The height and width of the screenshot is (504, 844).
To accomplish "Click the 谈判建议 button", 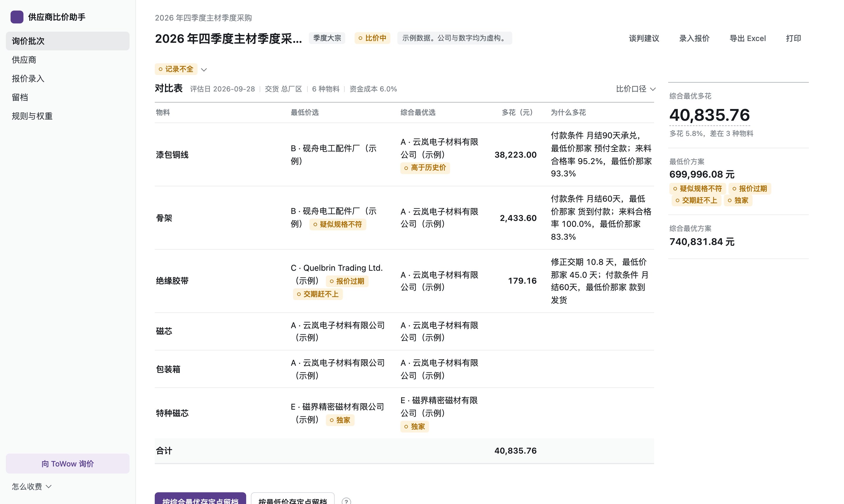I will tap(644, 38).
